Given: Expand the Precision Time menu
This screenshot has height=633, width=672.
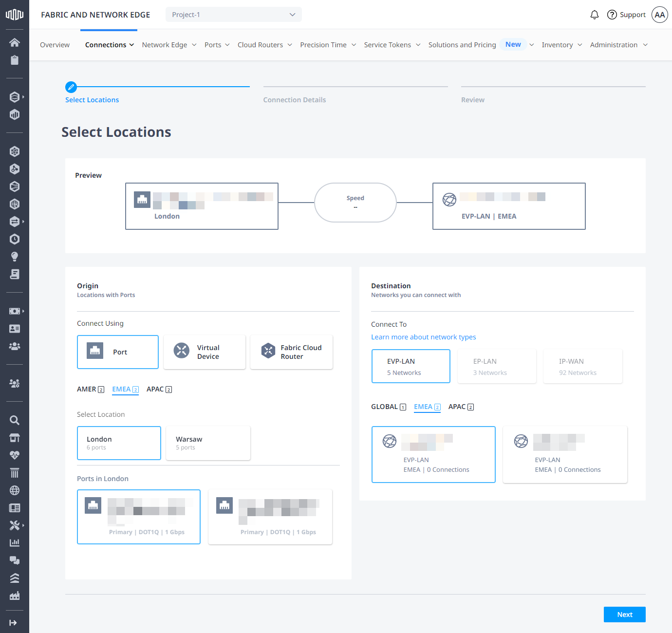Looking at the screenshot, I should click(328, 45).
